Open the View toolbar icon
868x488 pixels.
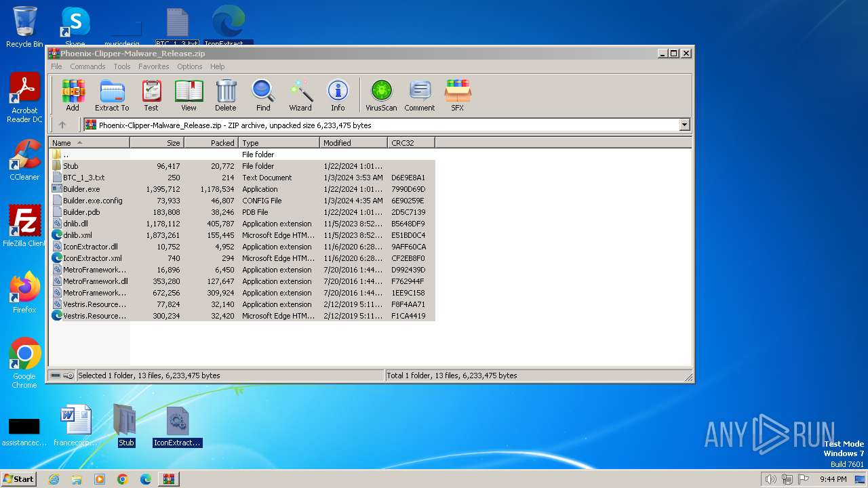click(x=189, y=96)
